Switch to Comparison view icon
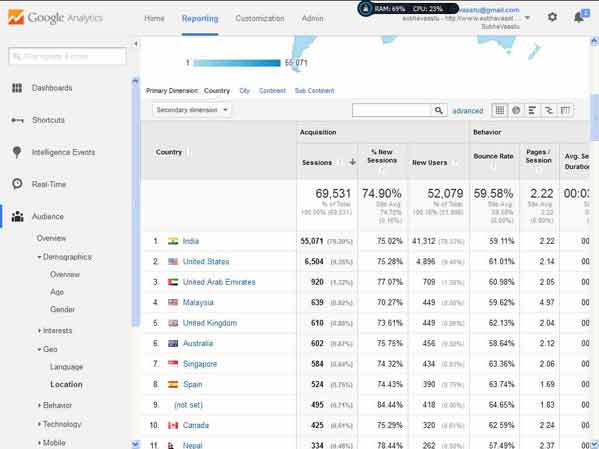 [x=549, y=110]
